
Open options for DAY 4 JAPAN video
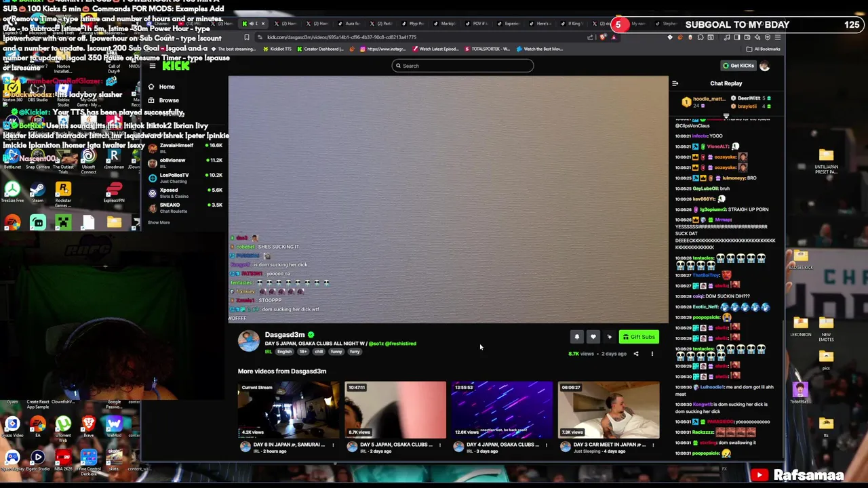pos(547,445)
